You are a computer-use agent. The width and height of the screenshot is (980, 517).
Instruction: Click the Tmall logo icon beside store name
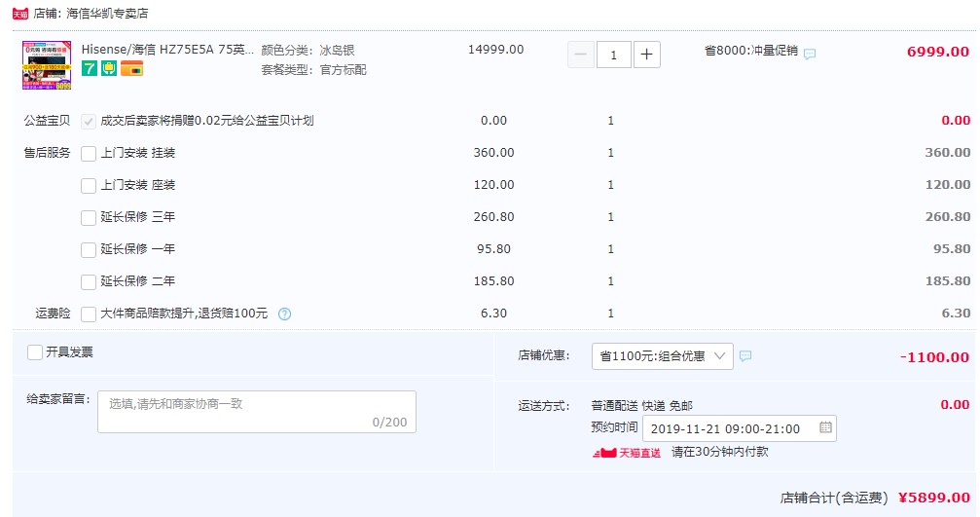click(20, 14)
